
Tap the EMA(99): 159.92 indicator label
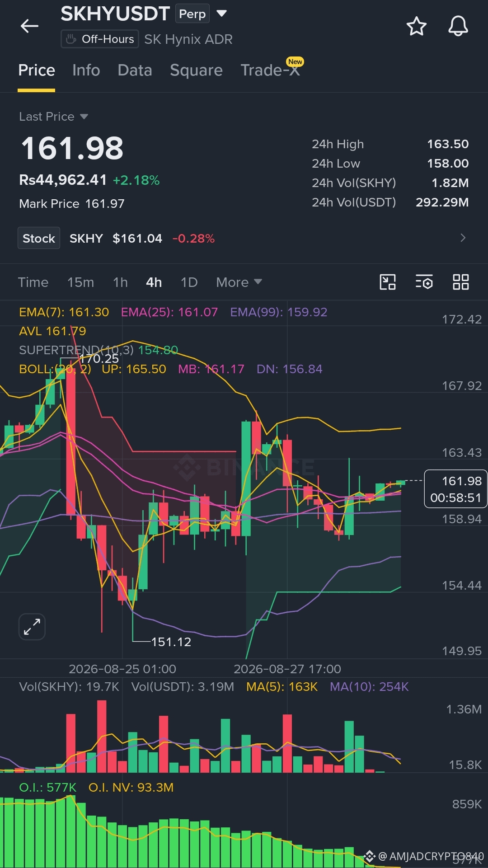tap(279, 312)
